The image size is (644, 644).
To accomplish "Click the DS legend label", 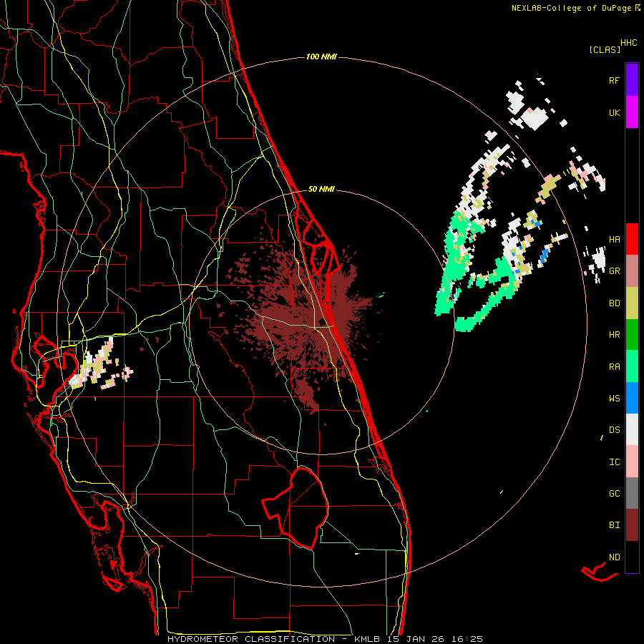I will pyautogui.click(x=614, y=430).
